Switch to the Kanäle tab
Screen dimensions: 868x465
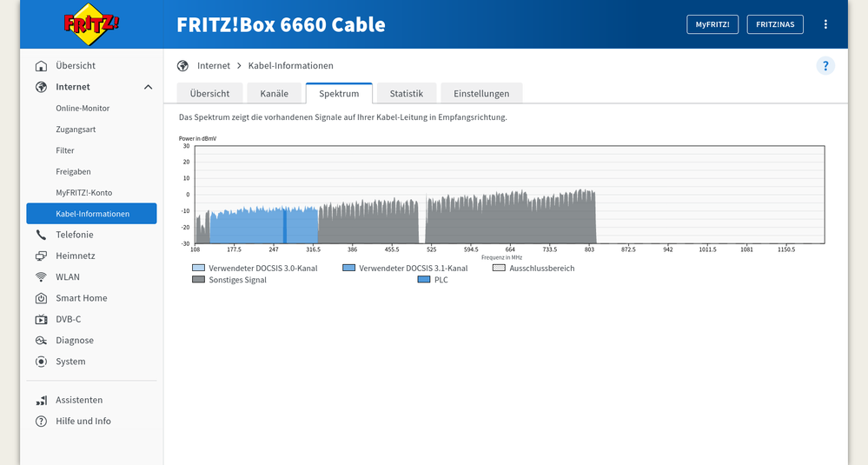coord(274,94)
